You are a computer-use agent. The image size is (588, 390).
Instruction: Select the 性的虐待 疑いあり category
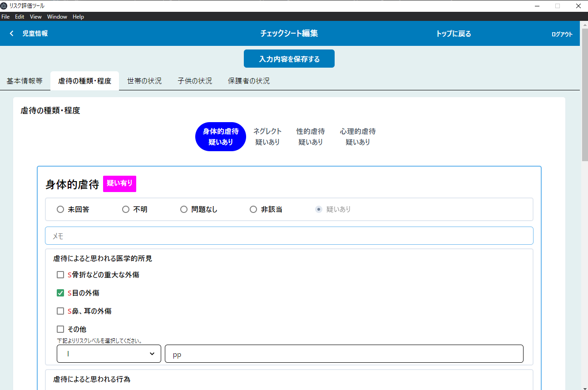(x=311, y=137)
